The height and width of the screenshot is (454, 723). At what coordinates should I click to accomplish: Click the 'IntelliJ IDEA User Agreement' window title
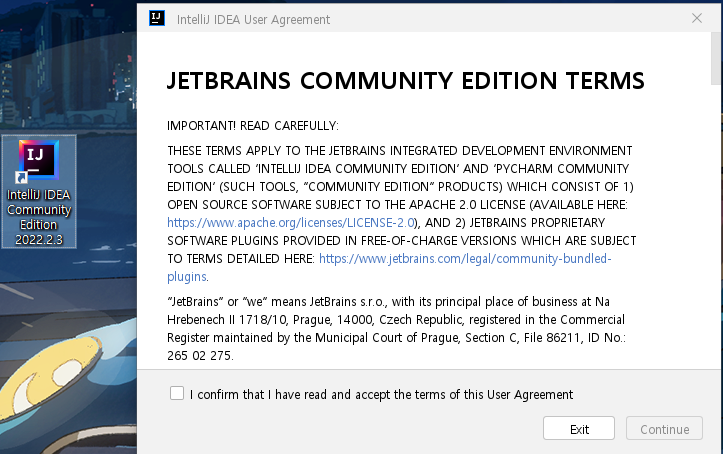[x=254, y=19]
